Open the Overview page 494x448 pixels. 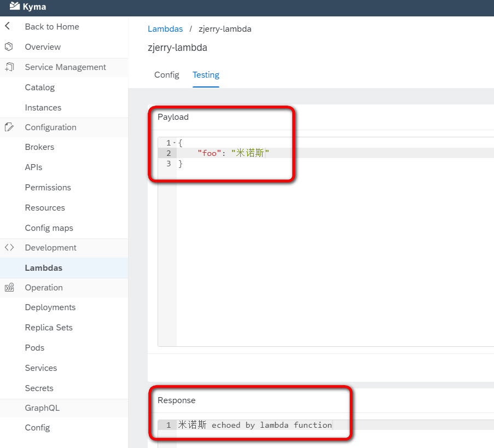tap(43, 47)
